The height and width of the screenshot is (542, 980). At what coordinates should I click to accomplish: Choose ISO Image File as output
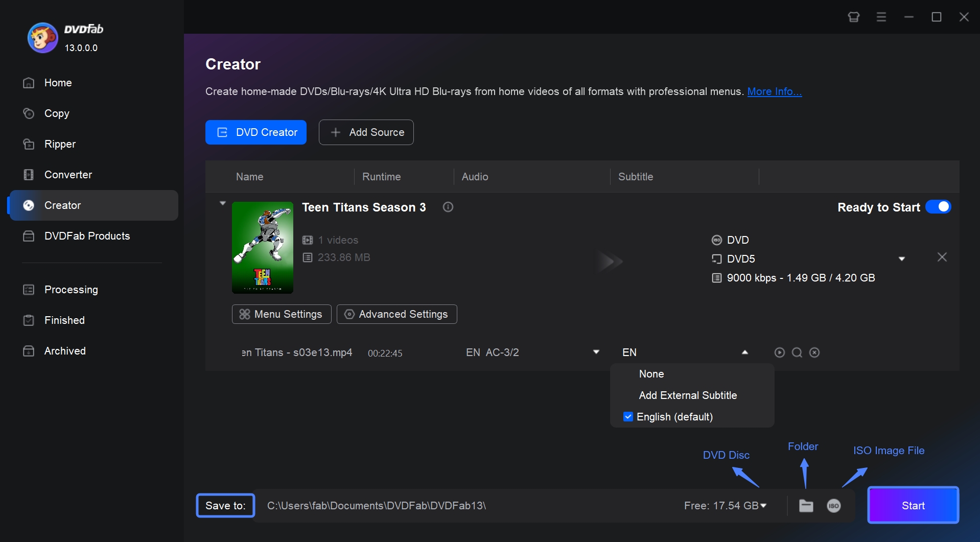834,506
